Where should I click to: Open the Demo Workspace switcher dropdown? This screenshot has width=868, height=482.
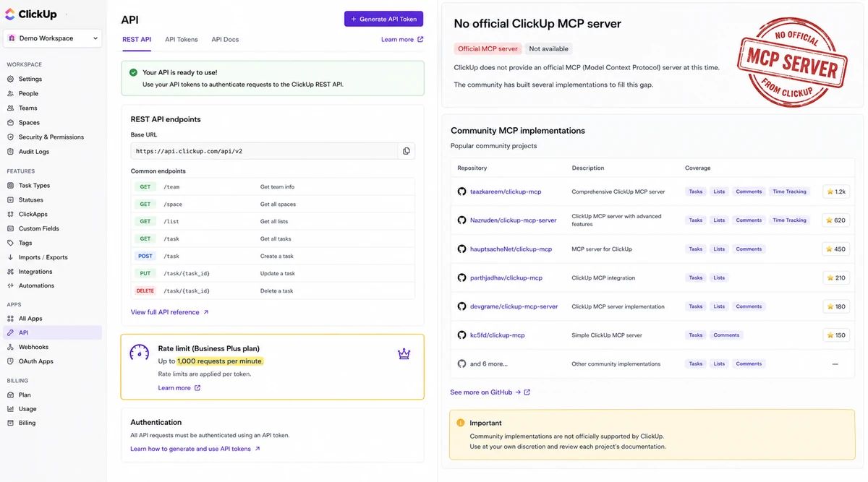click(52, 38)
